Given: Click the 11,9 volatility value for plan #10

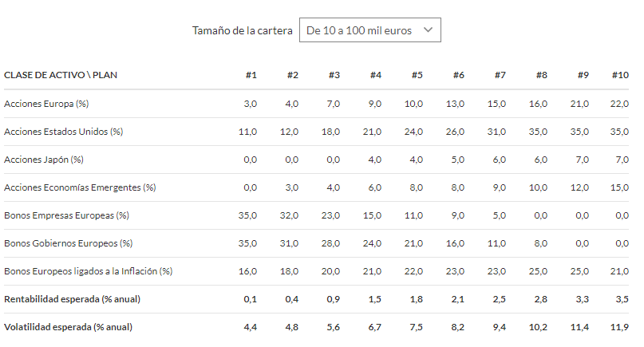Looking at the screenshot, I should point(619,327).
